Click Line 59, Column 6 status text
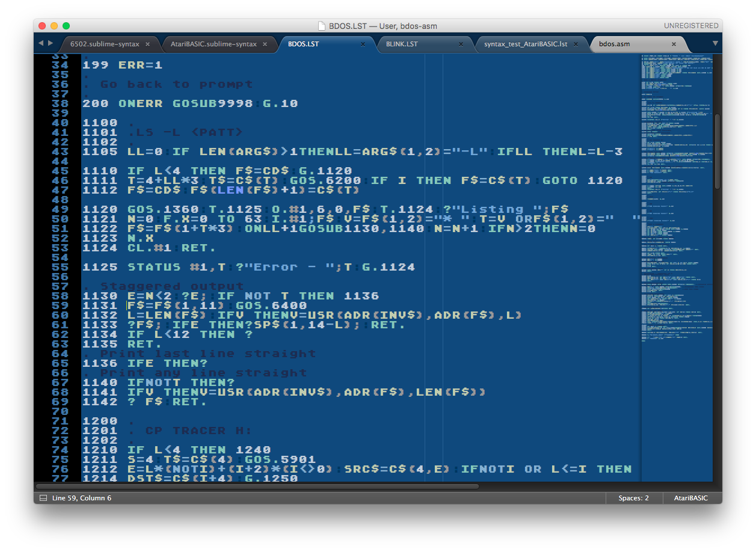Screen dimensions: 756x552 pyautogui.click(x=82, y=498)
